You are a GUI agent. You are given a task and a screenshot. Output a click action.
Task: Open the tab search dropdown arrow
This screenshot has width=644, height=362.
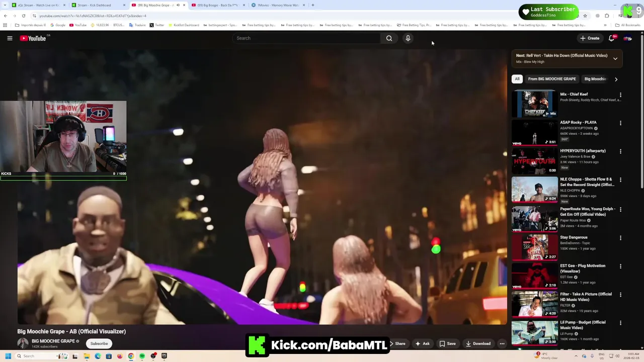point(5,5)
